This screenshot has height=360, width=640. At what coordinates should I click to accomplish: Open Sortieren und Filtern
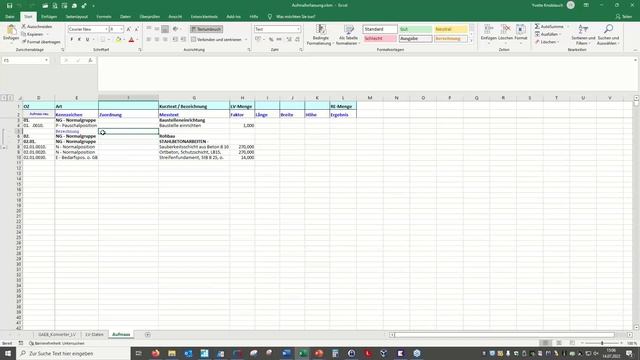(583, 35)
